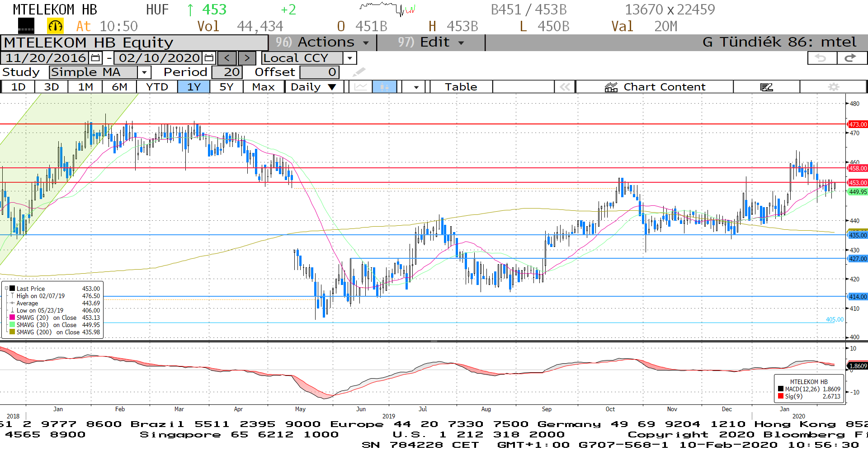Click the SMAVG (30) green legend swatch
This screenshot has height=470, width=868.
[x=12, y=325]
